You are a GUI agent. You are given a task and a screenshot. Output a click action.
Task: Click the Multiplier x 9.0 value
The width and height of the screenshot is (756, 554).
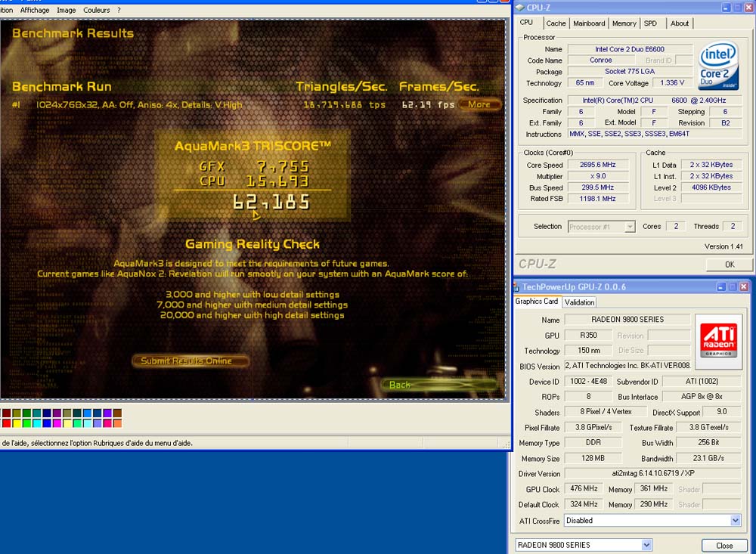(x=598, y=176)
